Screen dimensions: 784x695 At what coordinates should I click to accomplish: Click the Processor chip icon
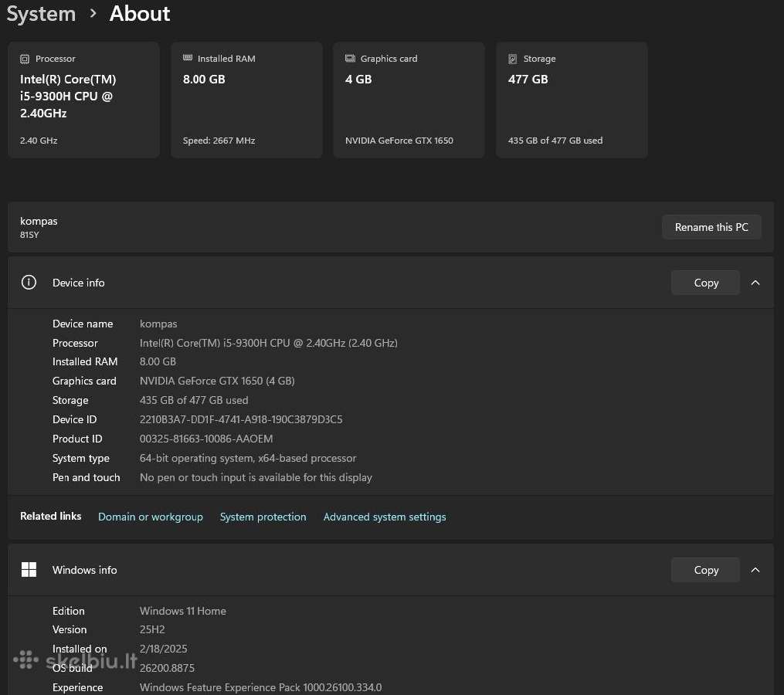coord(25,59)
